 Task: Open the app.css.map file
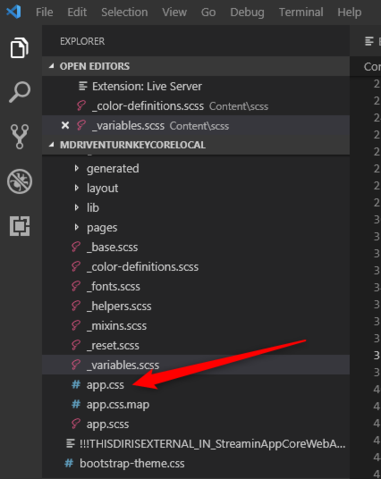pyautogui.click(x=196, y=404)
